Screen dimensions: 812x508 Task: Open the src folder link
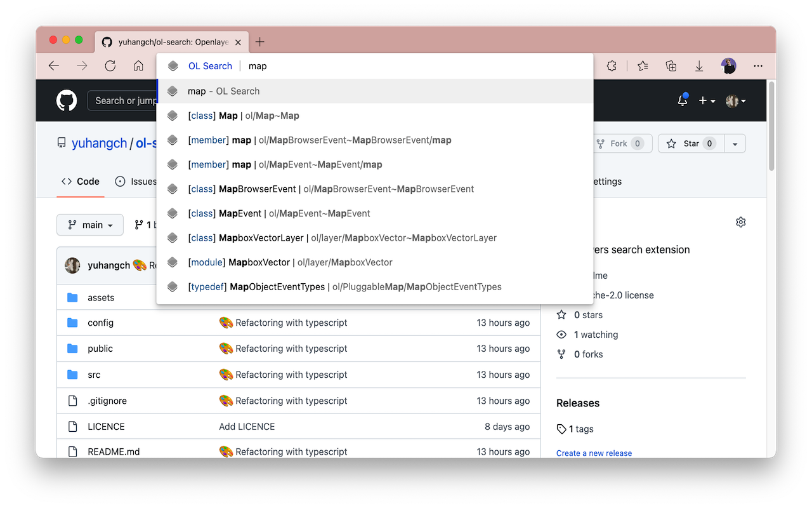click(x=94, y=375)
